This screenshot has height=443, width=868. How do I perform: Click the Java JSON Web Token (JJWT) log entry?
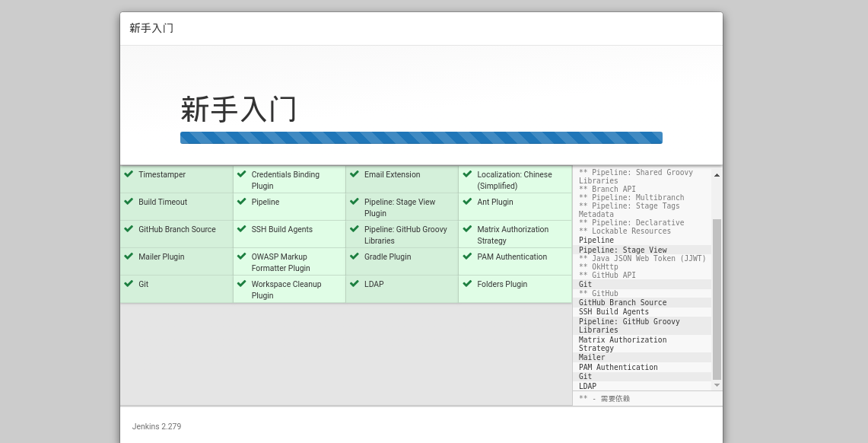point(642,258)
